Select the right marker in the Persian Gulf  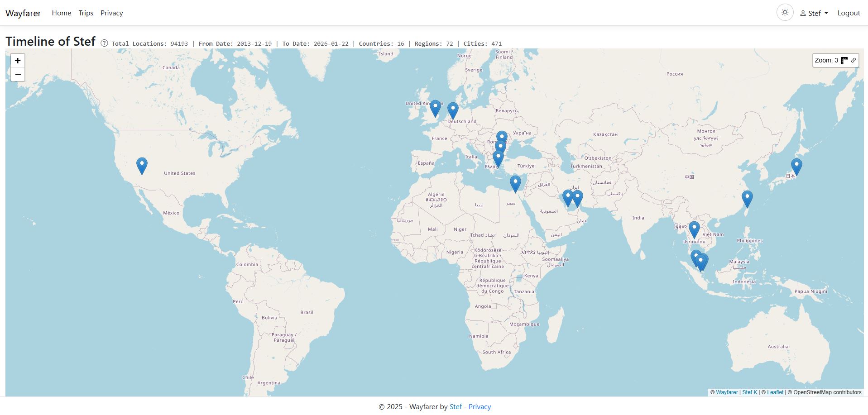(578, 198)
